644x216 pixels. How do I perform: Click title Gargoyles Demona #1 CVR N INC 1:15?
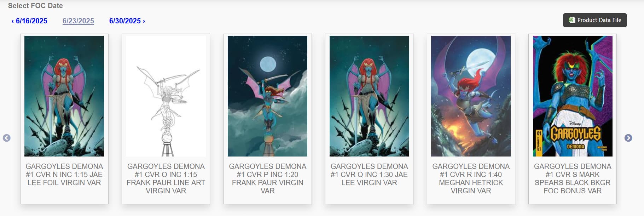(64, 175)
